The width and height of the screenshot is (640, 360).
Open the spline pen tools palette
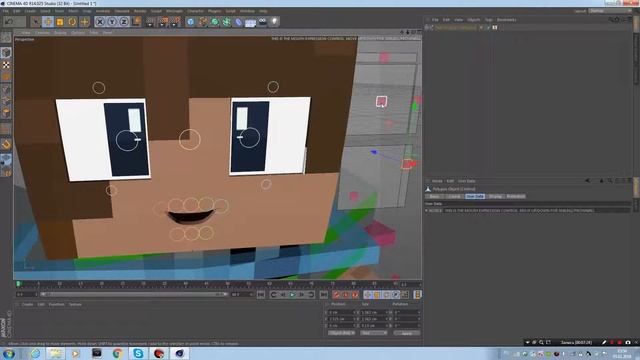coord(202,22)
